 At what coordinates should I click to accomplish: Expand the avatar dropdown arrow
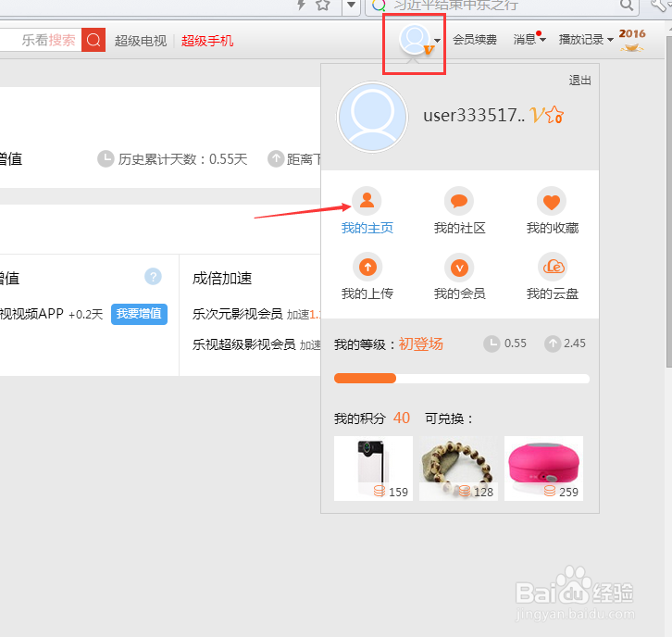tap(437, 41)
